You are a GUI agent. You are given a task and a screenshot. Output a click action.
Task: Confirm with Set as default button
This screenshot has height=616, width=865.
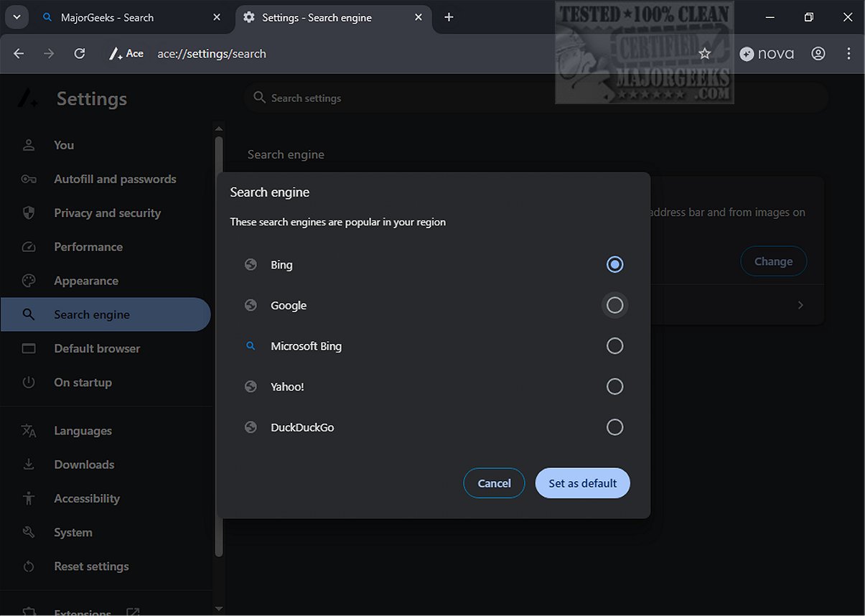tap(582, 483)
